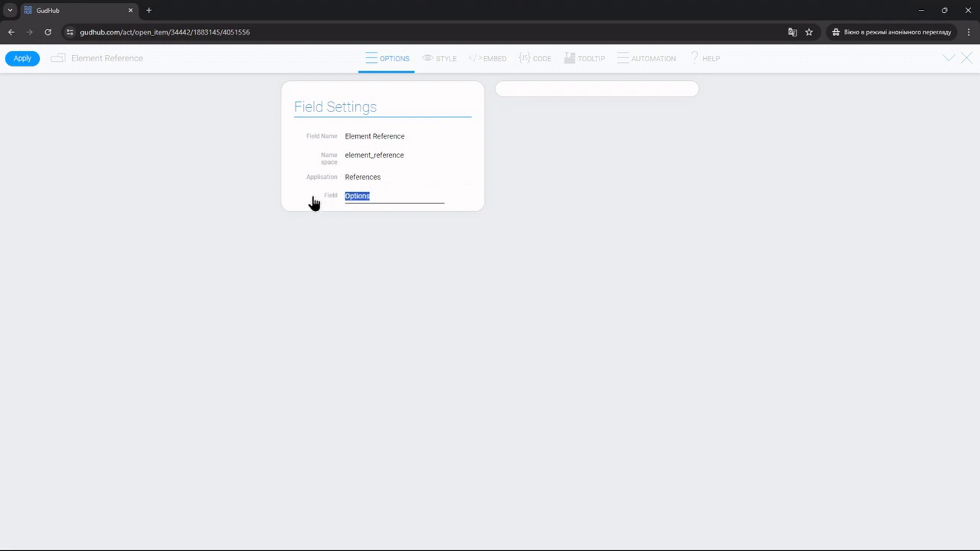This screenshot has height=551, width=980.
Task: Click the empty panel beside Field Settings
Action: pyautogui.click(x=597, y=89)
